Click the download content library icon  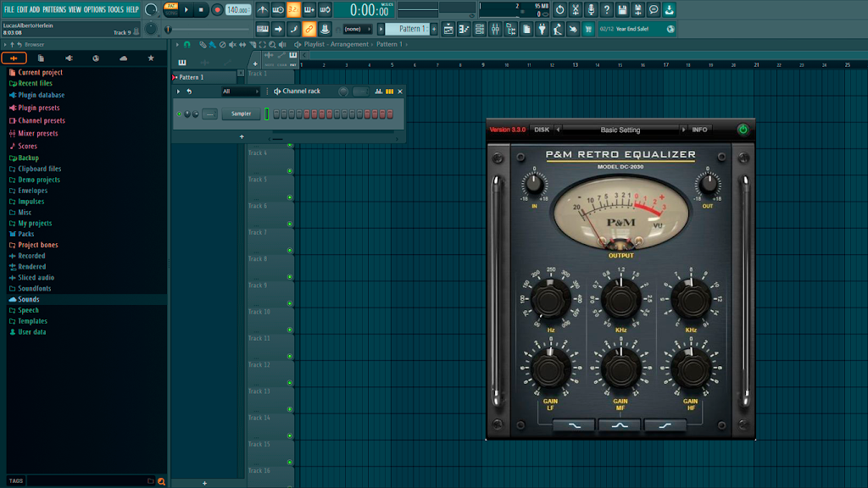pos(670,9)
